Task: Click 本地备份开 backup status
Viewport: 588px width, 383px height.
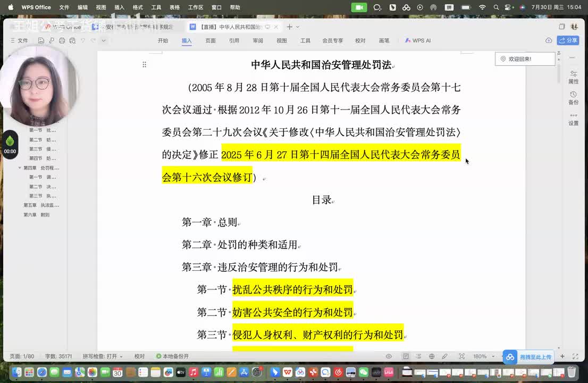Action: click(x=172, y=356)
